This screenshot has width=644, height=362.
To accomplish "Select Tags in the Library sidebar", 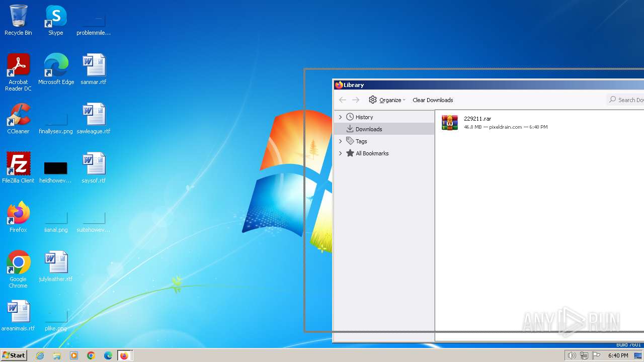I will point(361,141).
